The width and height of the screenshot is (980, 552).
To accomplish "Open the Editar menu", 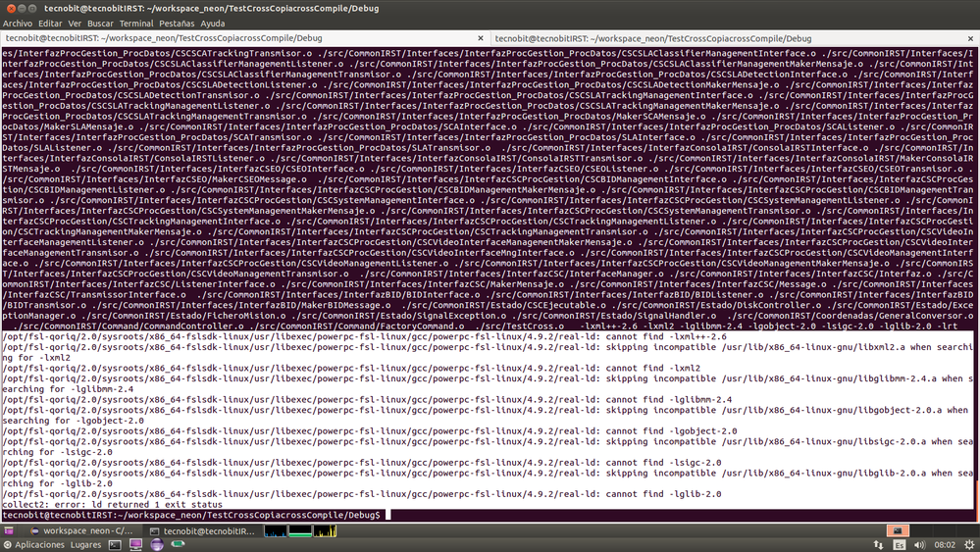I will point(50,24).
